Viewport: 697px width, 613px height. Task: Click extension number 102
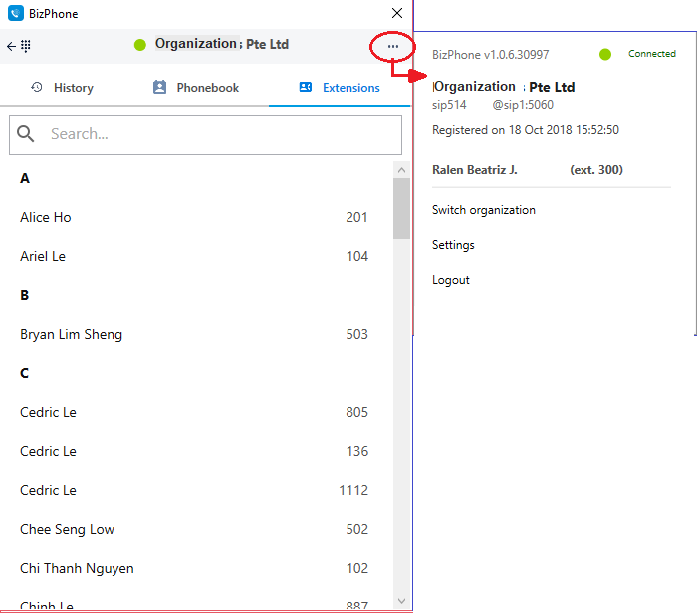coord(357,568)
